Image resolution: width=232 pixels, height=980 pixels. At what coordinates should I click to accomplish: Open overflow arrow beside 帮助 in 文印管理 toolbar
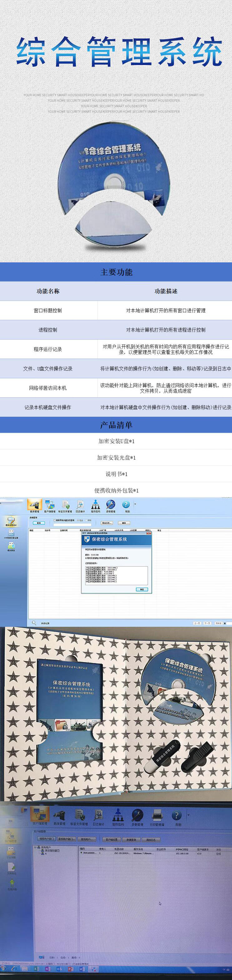tap(188, 815)
